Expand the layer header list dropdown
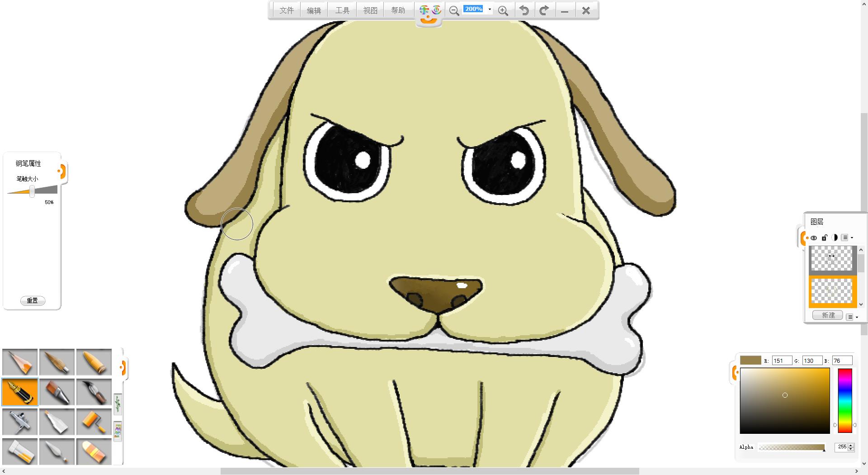The height and width of the screenshot is (475, 868). [x=847, y=238]
